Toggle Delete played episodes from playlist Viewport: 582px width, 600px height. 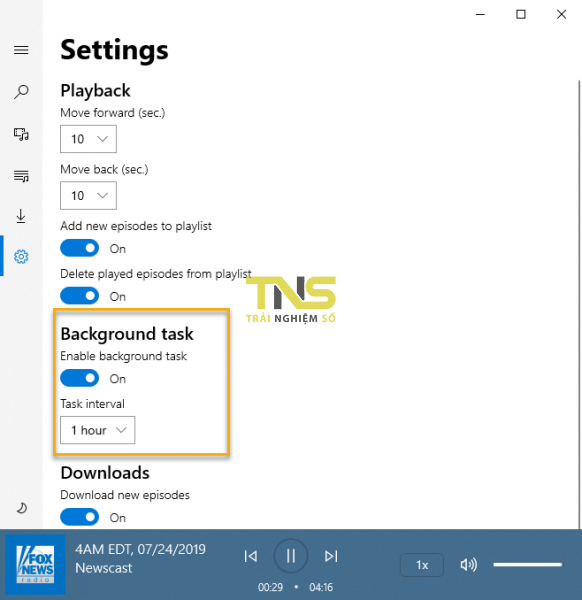click(80, 296)
